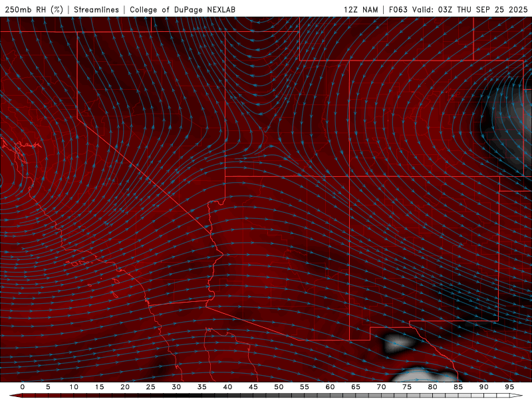Click the colorbar label "45"

[x=253, y=387]
